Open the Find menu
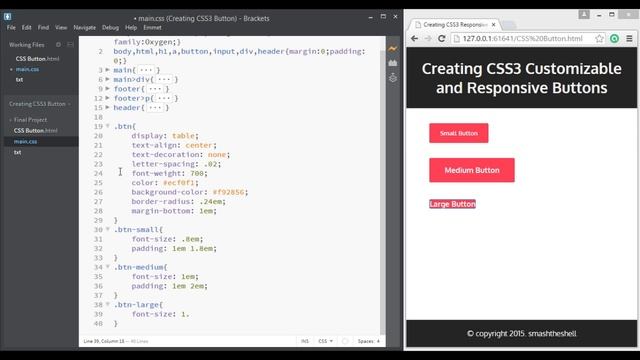 pos(43,27)
